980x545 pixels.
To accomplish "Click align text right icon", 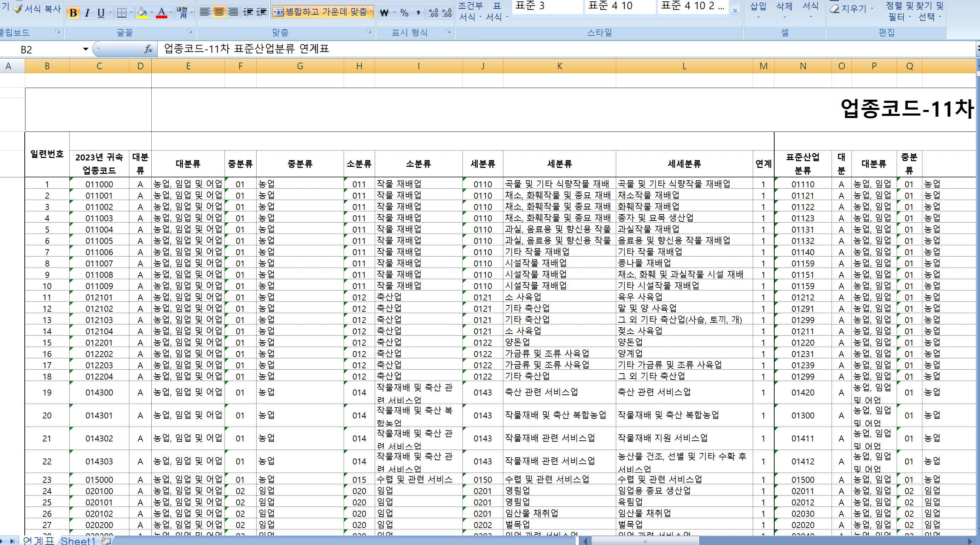I will (233, 12).
